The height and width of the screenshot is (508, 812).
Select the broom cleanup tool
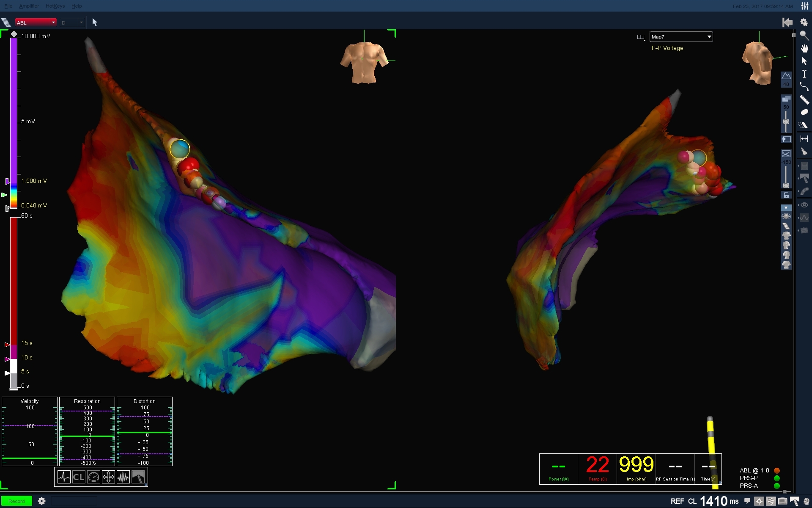(x=804, y=152)
